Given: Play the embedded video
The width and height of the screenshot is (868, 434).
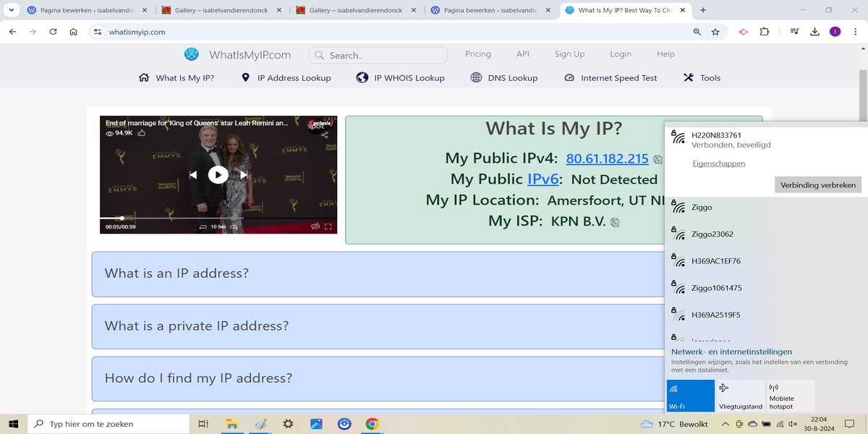Looking at the screenshot, I should (x=218, y=174).
